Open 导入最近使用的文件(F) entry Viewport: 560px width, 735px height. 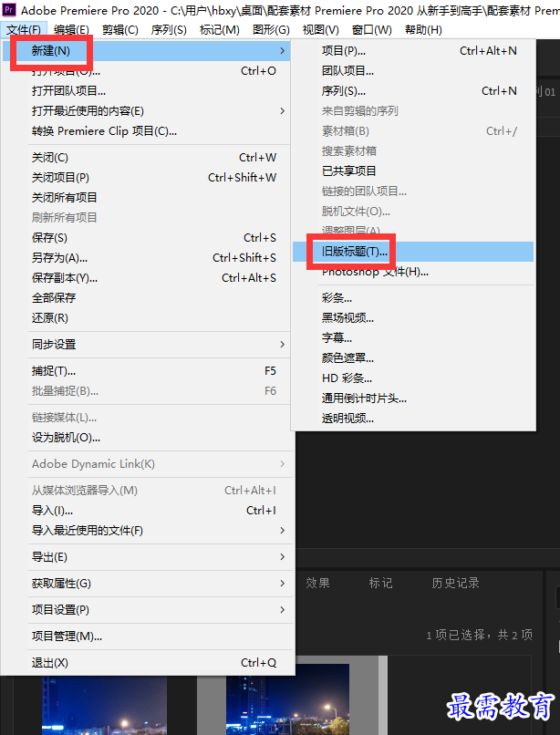click(146, 531)
